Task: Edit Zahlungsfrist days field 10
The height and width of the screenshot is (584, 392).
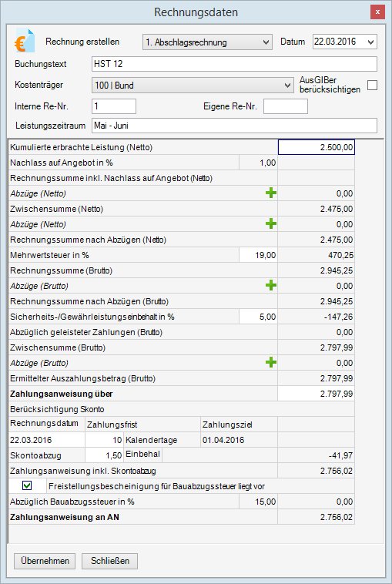Action: pyautogui.click(x=104, y=440)
